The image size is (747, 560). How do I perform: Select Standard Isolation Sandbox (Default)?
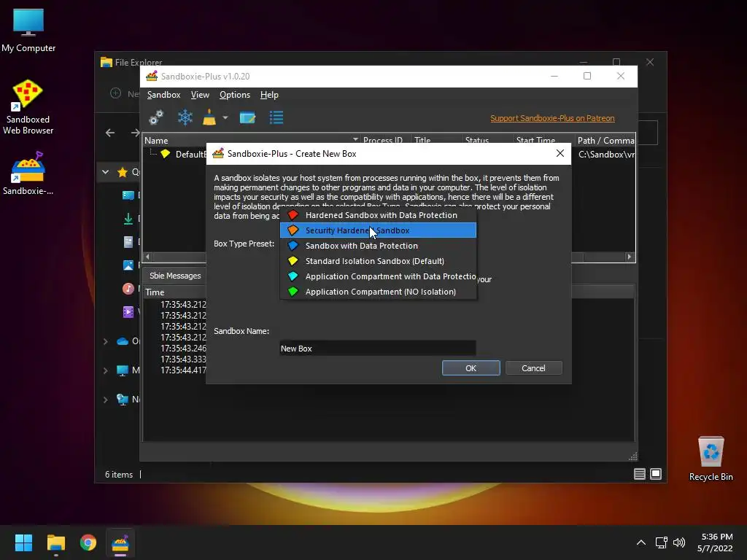(x=379, y=261)
